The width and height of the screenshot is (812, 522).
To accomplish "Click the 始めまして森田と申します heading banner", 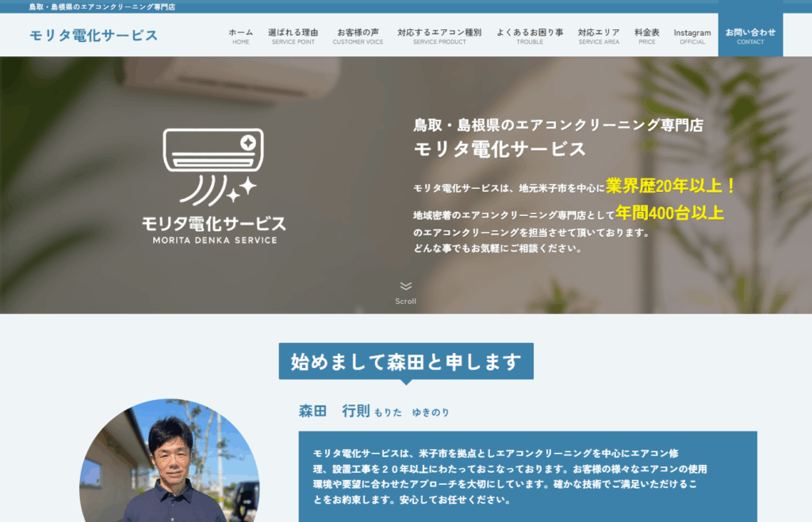I will click(406, 361).
